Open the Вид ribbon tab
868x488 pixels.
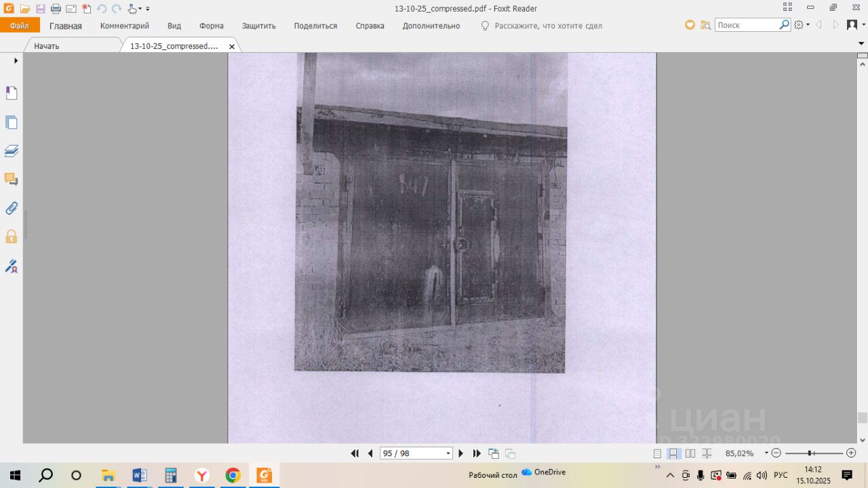(174, 26)
